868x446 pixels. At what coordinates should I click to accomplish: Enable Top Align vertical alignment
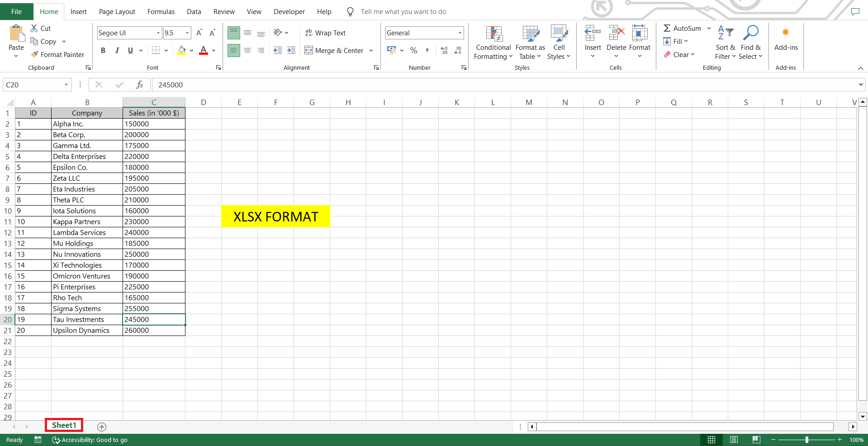point(234,33)
